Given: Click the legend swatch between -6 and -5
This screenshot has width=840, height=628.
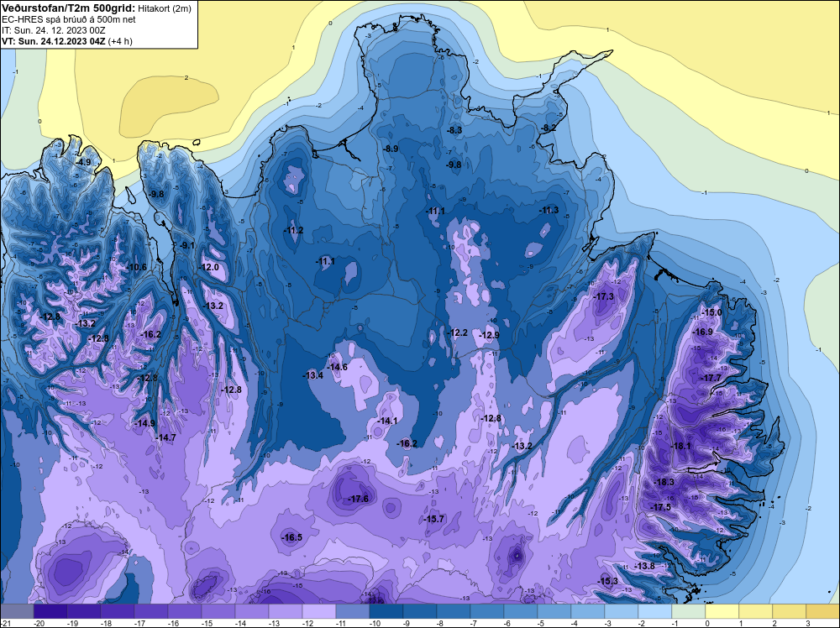Looking at the screenshot, I should click(x=521, y=611).
